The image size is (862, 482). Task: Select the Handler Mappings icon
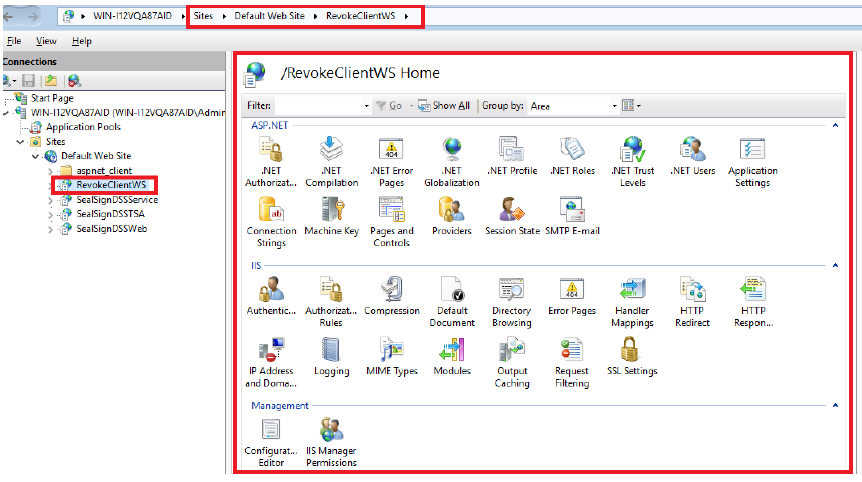click(x=632, y=297)
